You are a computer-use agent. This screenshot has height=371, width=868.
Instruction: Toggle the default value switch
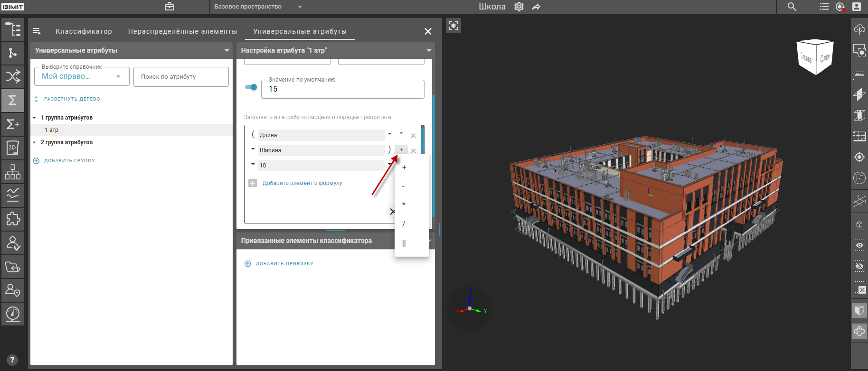pyautogui.click(x=251, y=87)
